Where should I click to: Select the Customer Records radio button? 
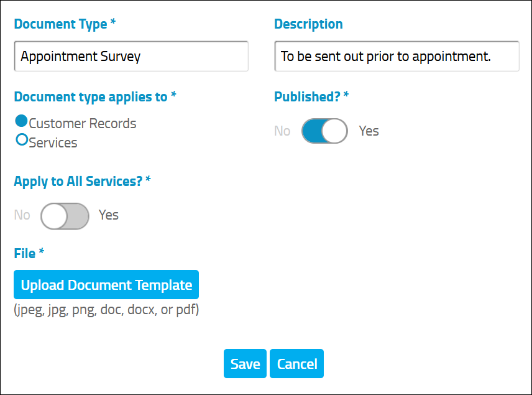coord(21,121)
